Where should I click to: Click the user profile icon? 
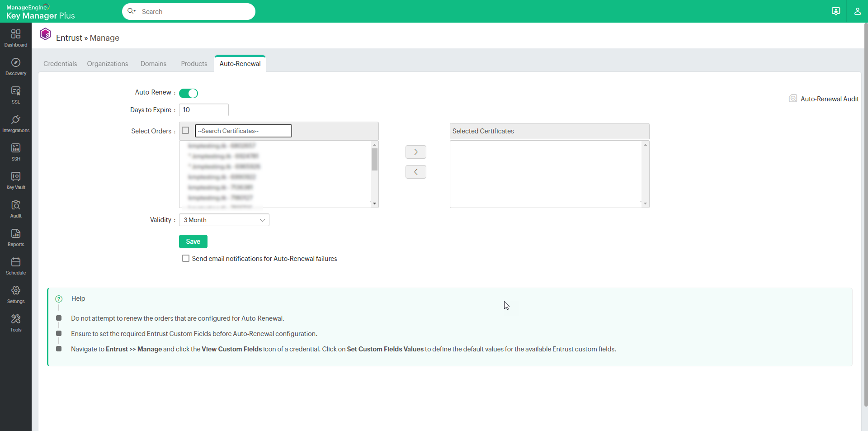tap(857, 11)
